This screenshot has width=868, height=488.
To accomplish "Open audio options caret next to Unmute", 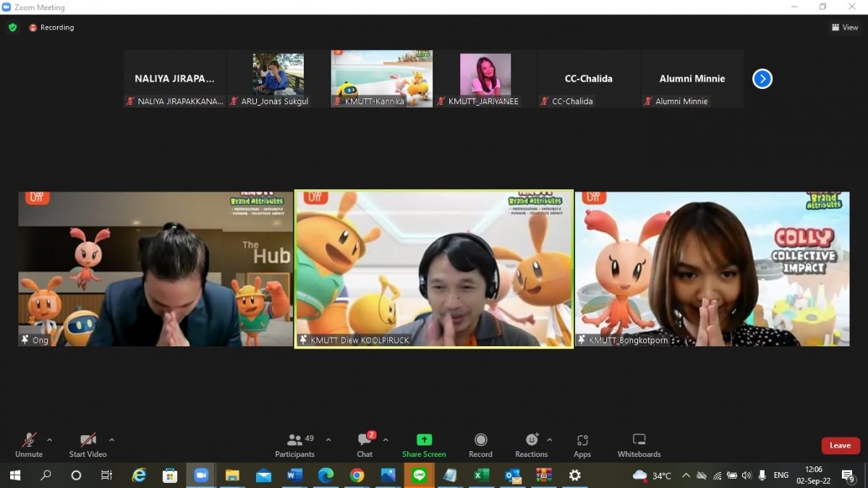I will point(49,440).
